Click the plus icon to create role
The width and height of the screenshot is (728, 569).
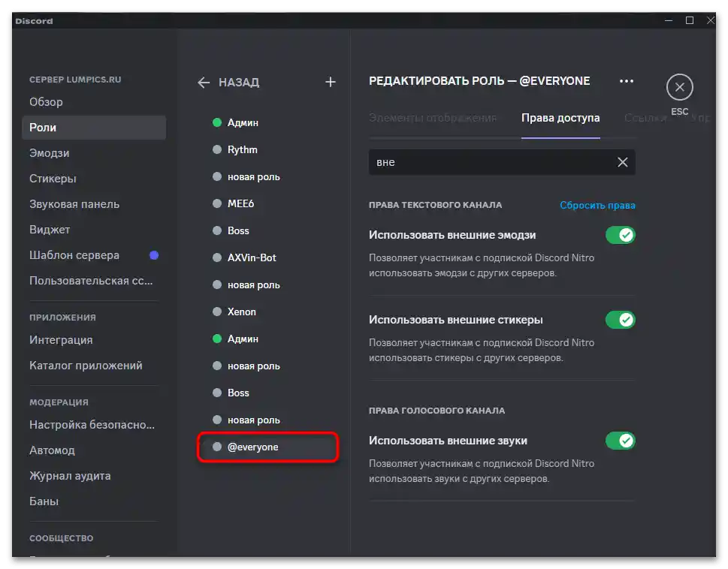click(330, 83)
